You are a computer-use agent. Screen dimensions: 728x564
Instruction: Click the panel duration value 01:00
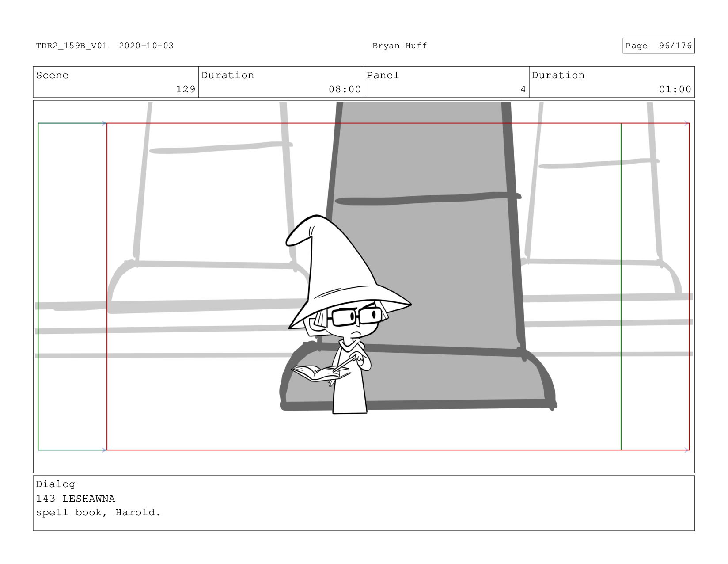(x=675, y=89)
